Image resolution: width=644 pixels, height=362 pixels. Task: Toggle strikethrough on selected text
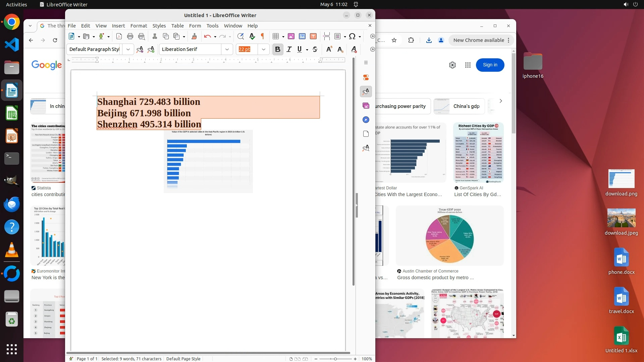(x=315, y=49)
